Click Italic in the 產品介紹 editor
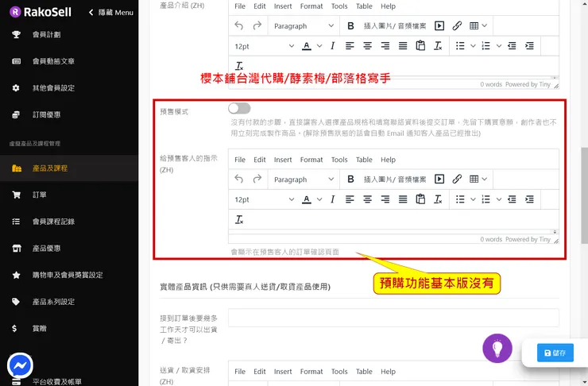The height and width of the screenshot is (386, 588). click(x=332, y=46)
